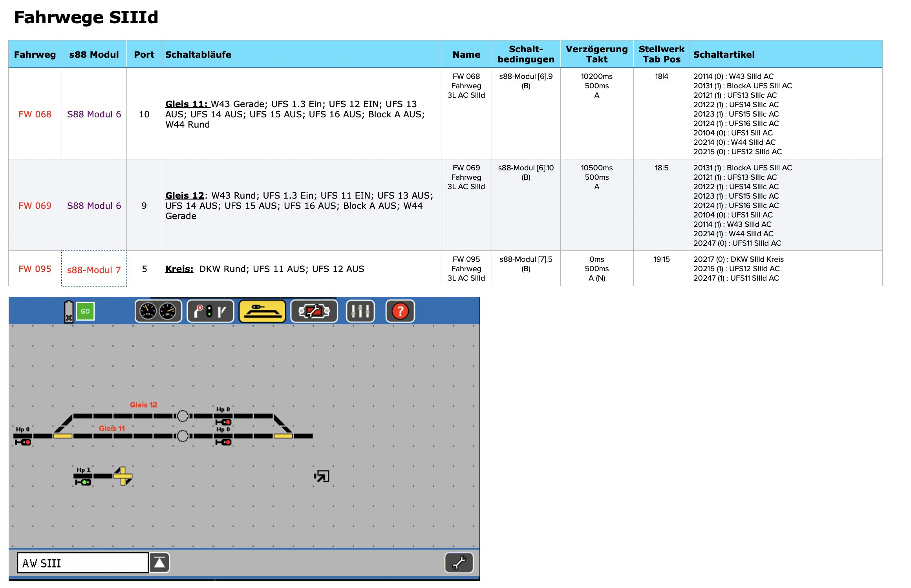The image size is (911, 588).
Task: Click the layout jump link arrow icon
Action: pos(322,476)
